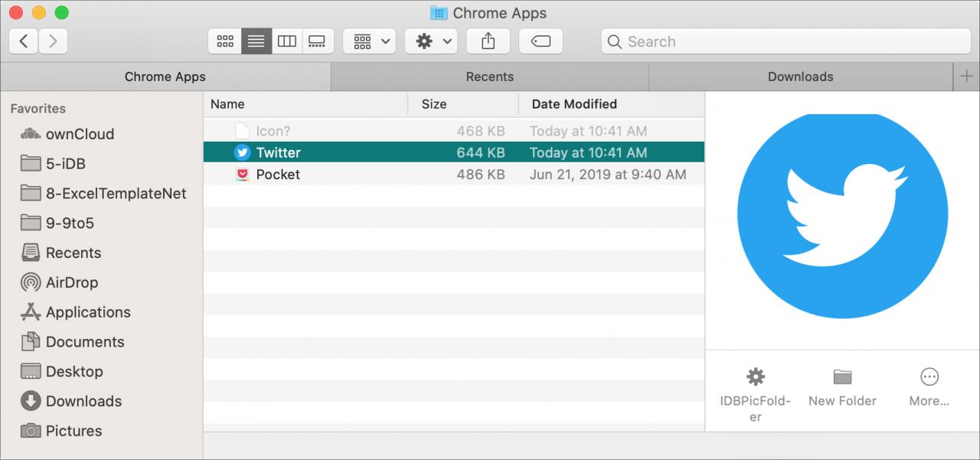The height and width of the screenshot is (460, 980).
Task: Click the Twitter bird icon in list
Action: pos(242,152)
